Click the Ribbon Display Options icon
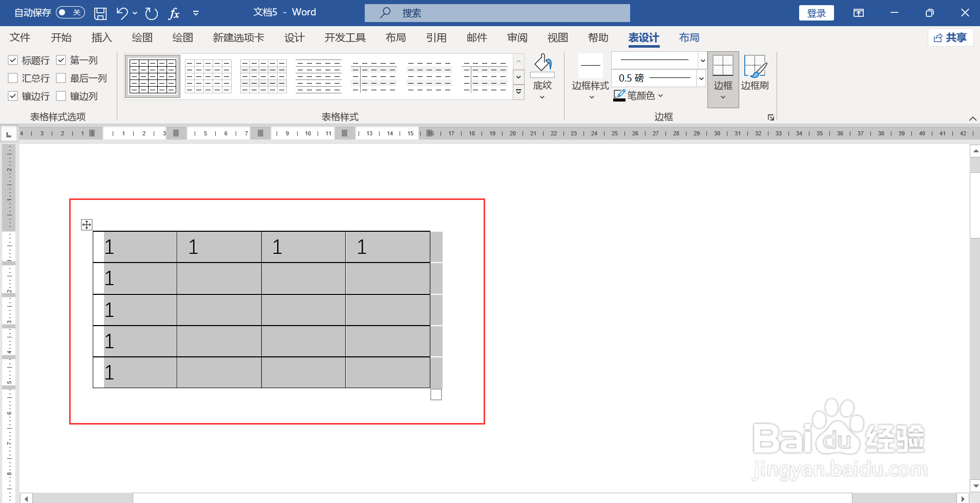 859,13
